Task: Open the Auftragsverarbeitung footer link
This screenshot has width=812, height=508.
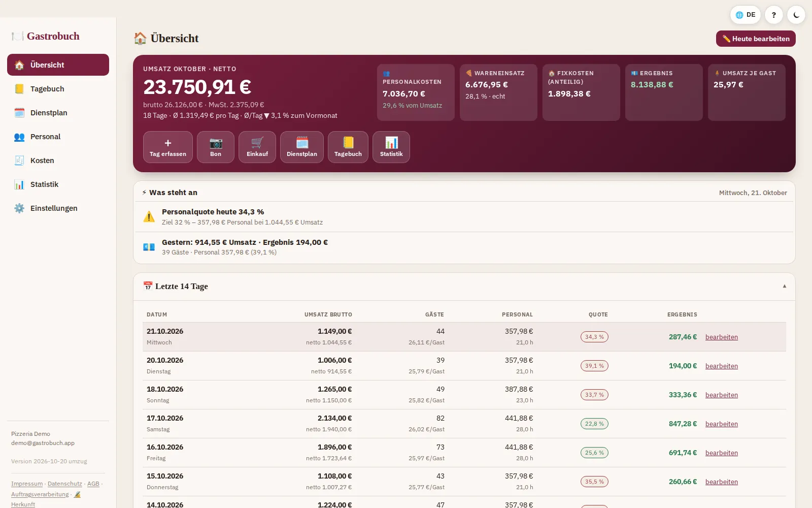Action: [40, 494]
